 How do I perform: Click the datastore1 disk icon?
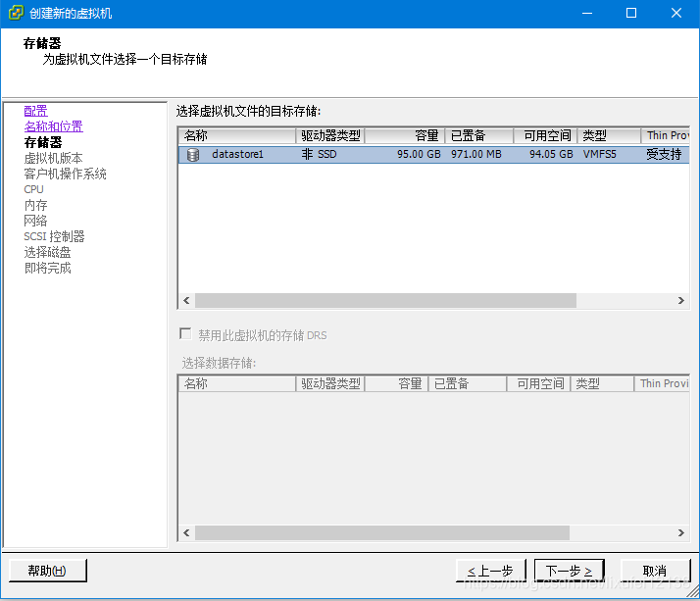click(x=193, y=155)
